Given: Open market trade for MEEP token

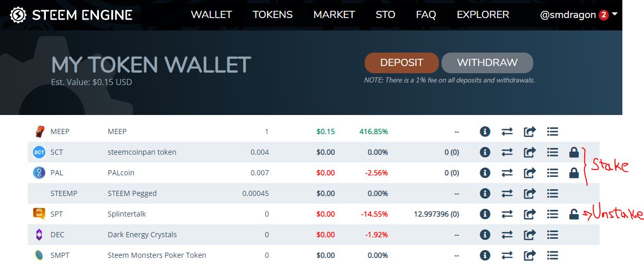Looking at the screenshot, I should (x=507, y=131).
